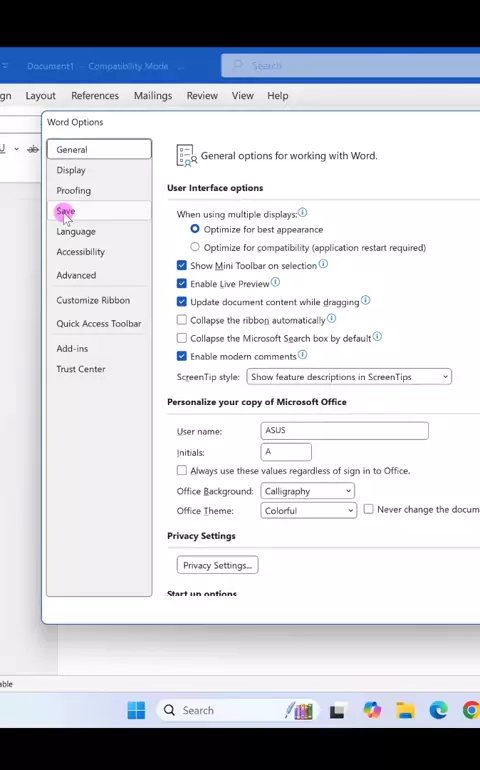Viewport: 480px width, 770px height.
Task: Click the strikethrough icon in ribbon
Action: pyautogui.click(x=33, y=149)
